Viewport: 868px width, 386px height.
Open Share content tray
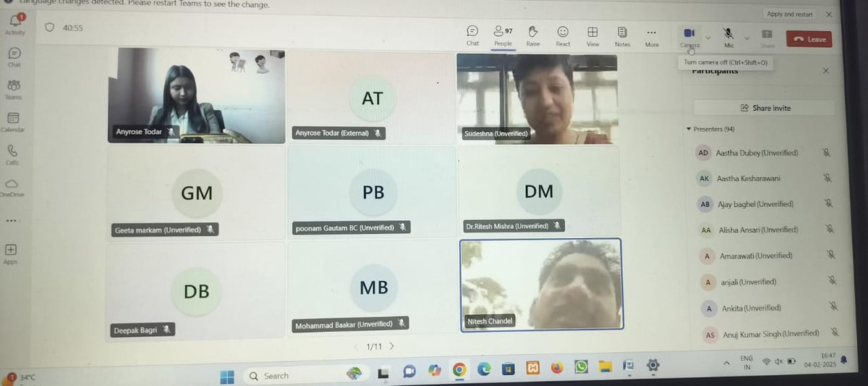point(767,38)
